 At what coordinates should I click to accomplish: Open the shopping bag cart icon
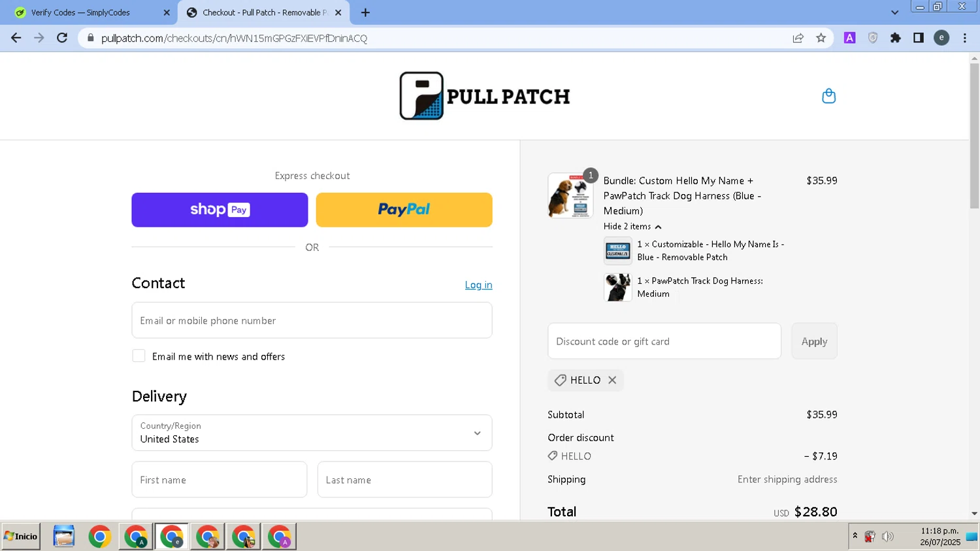(828, 96)
